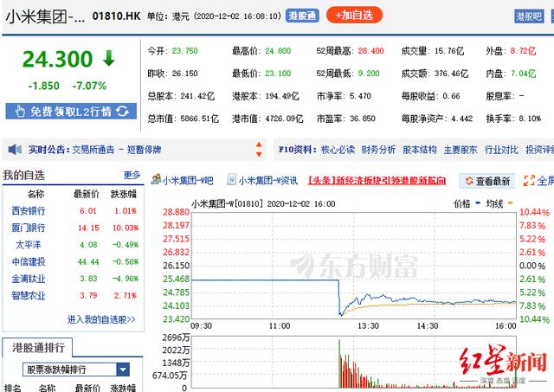Image resolution: width=554 pixels, height=392 pixels.
Task: Open 中信建投 in watchlist
Action: tap(29, 261)
